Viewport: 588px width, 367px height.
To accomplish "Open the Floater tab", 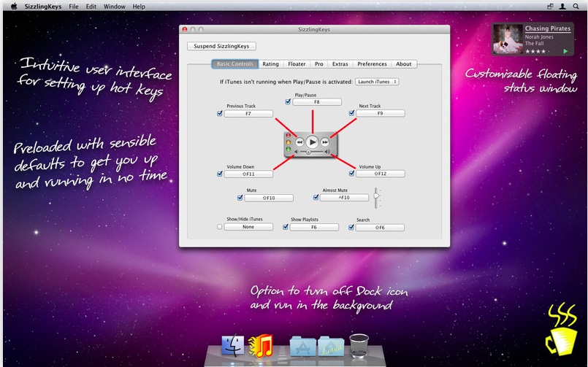I will tap(297, 64).
